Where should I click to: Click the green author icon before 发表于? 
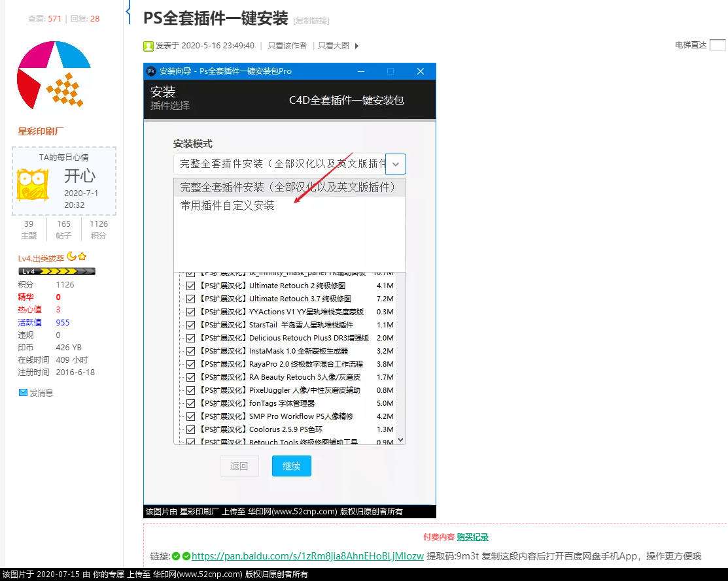148,46
